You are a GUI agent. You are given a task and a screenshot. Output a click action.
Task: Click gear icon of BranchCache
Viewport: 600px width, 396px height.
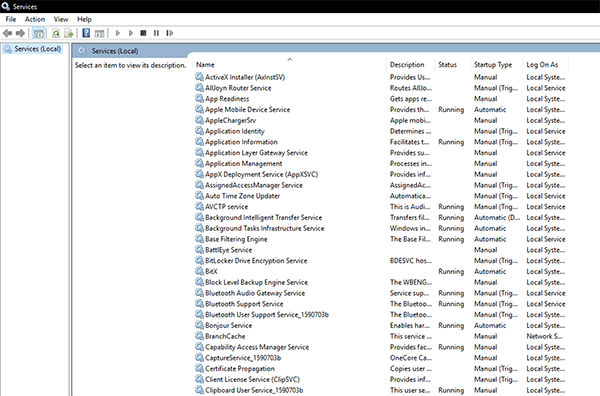point(199,336)
